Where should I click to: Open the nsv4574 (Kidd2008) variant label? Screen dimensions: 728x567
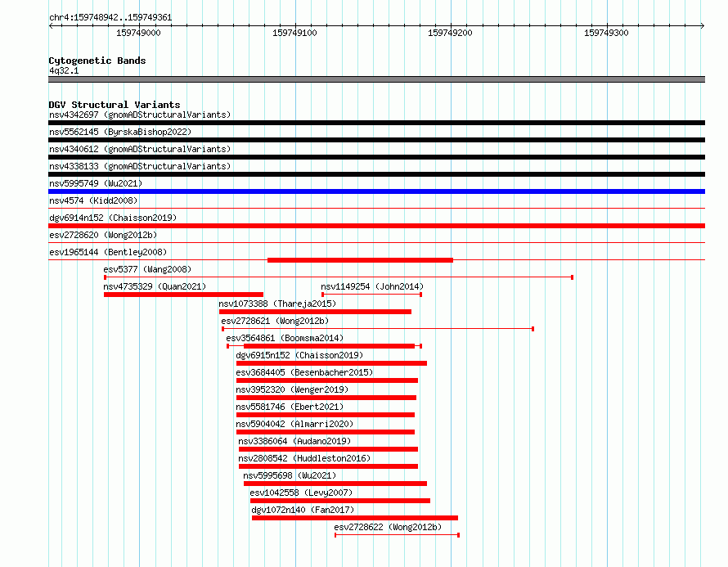pos(93,200)
